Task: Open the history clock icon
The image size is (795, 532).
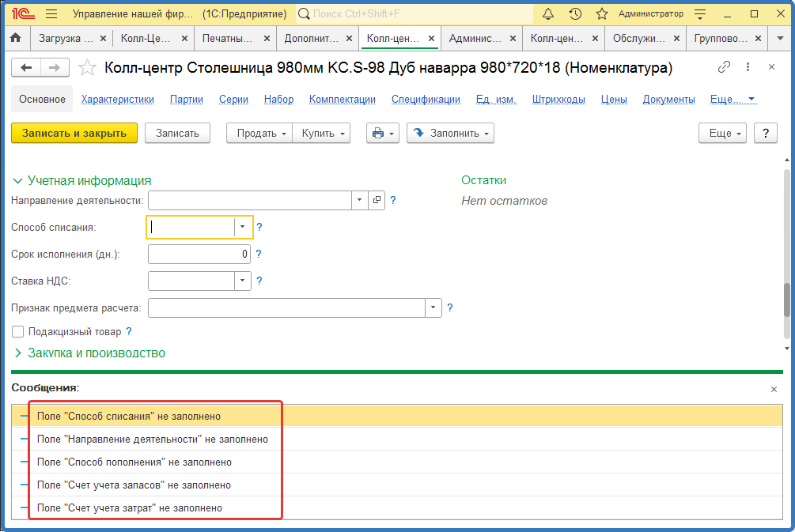Action: (x=575, y=13)
